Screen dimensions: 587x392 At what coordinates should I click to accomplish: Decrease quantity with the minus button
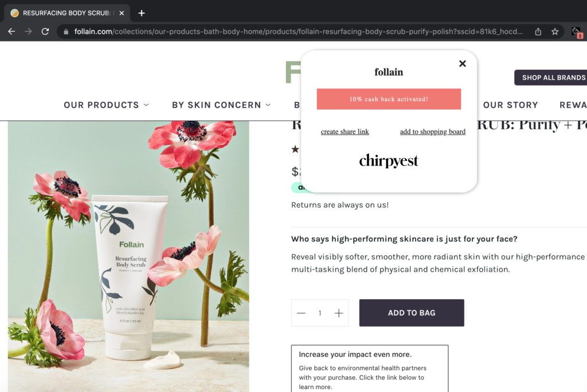(x=301, y=313)
